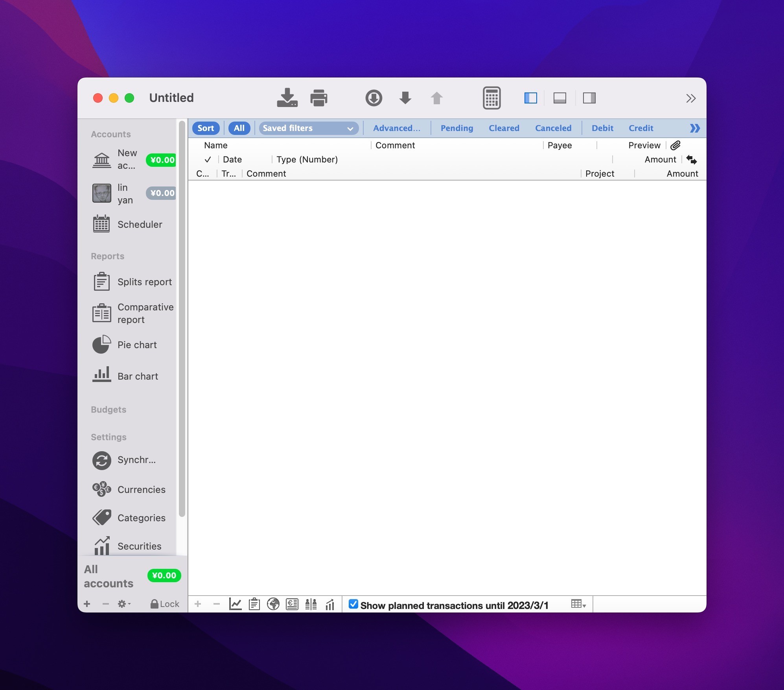The width and height of the screenshot is (784, 690).
Task: Click the globe icon in bottom toolbar
Action: coord(273,604)
